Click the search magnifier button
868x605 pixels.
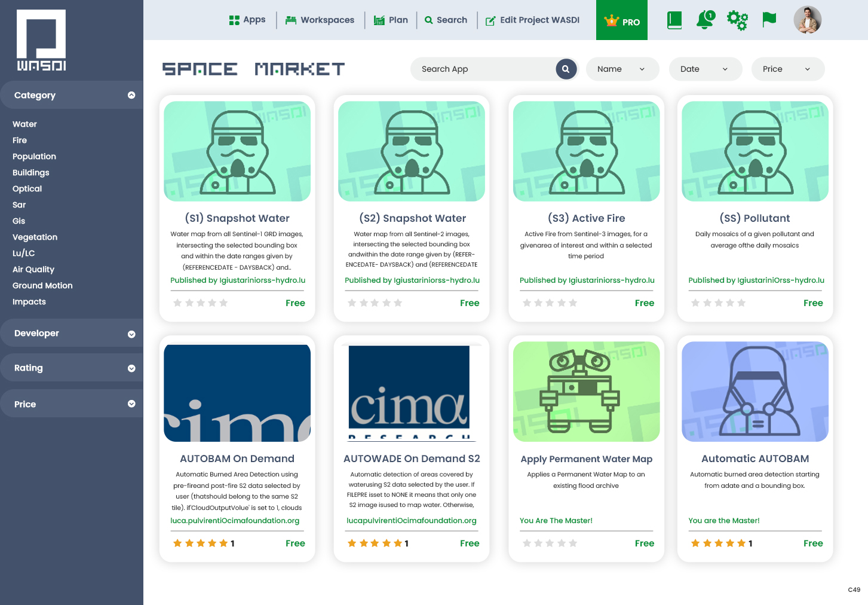click(x=566, y=69)
